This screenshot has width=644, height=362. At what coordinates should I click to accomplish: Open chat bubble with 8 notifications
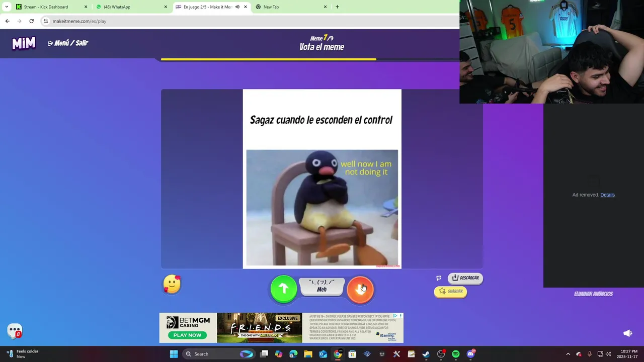(15, 331)
